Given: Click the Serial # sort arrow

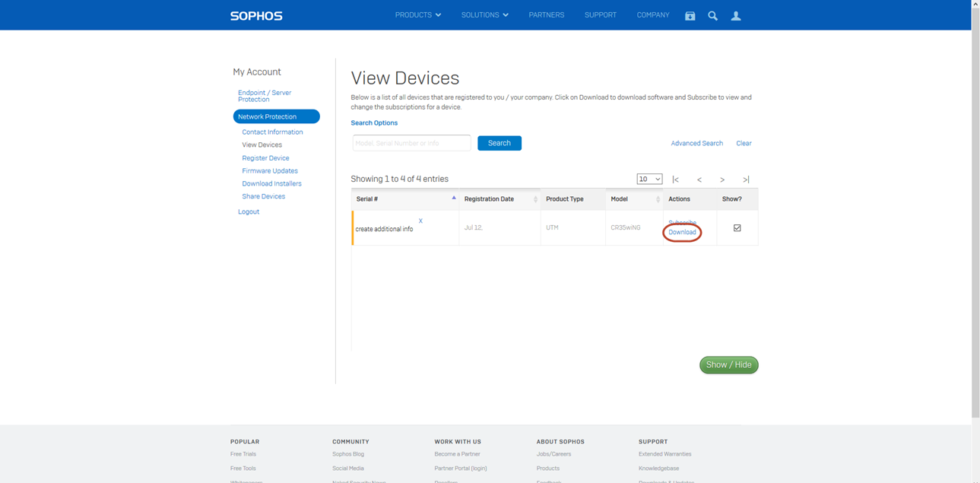Looking at the screenshot, I should [x=454, y=198].
